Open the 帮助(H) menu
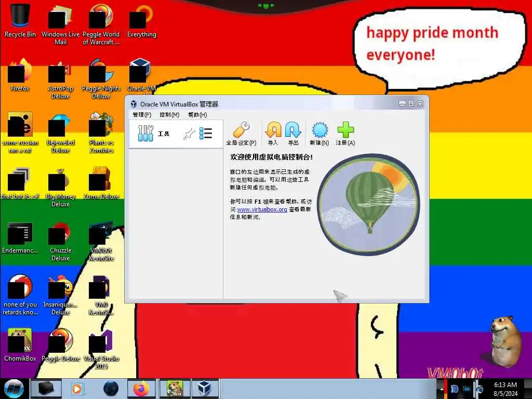This screenshot has height=399, width=532. pyautogui.click(x=197, y=115)
